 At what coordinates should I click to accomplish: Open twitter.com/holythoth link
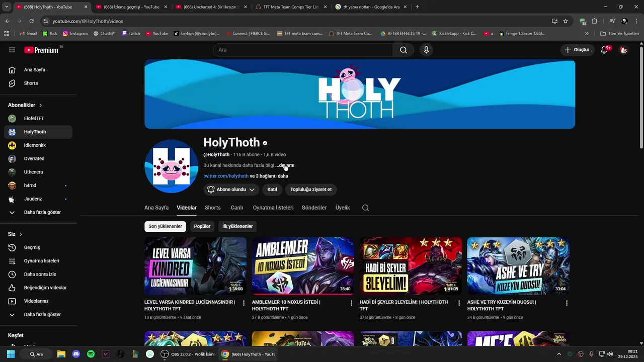tap(226, 176)
